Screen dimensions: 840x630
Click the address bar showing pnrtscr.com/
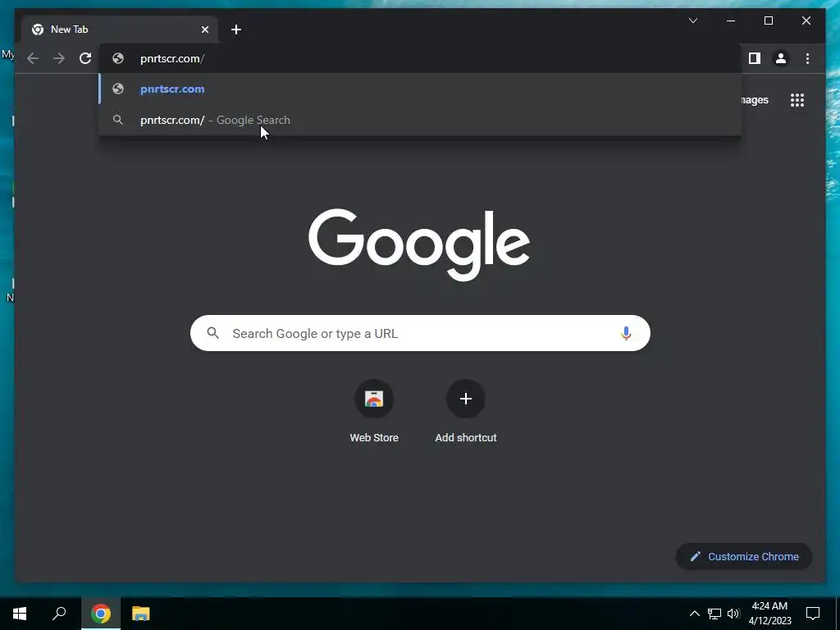coord(421,58)
